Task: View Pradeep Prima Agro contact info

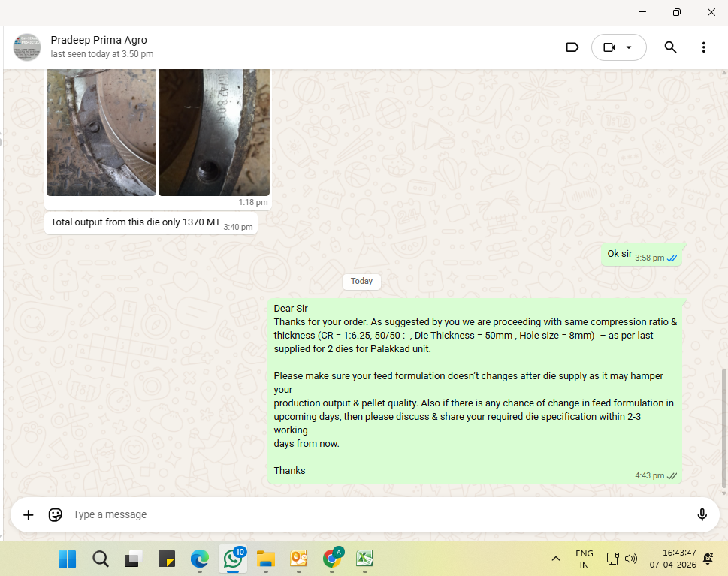Action: coord(98,40)
